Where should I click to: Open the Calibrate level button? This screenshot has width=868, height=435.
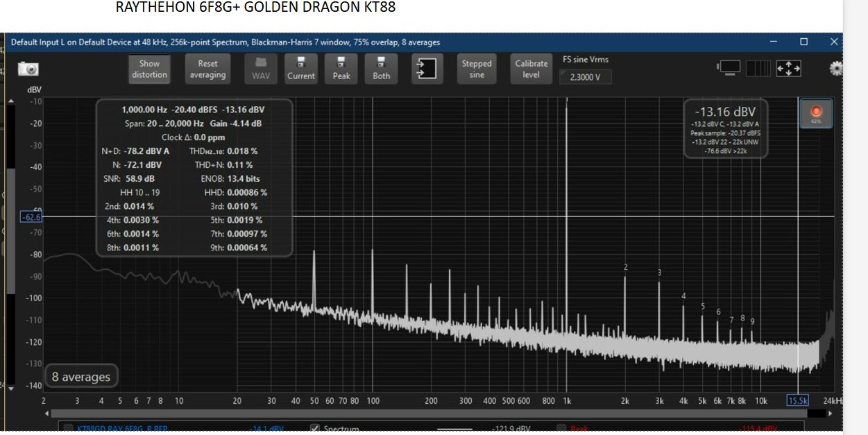click(531, 69)
